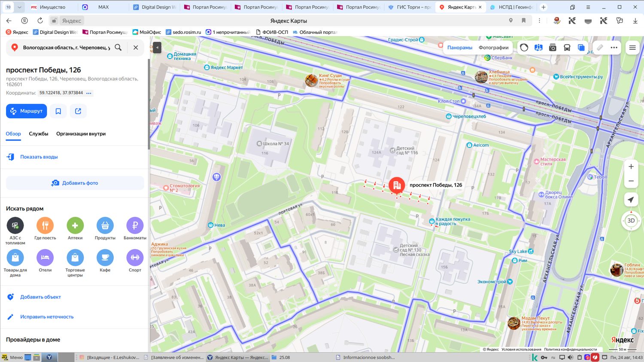Save place with the bookmark icon button
This screenshot has width=644, height=362.
point(58,111)
